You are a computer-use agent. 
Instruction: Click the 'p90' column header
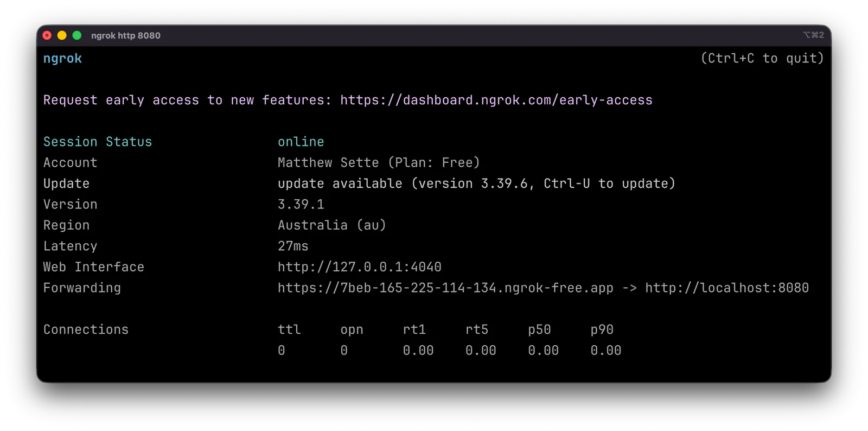tap(602, 330)
